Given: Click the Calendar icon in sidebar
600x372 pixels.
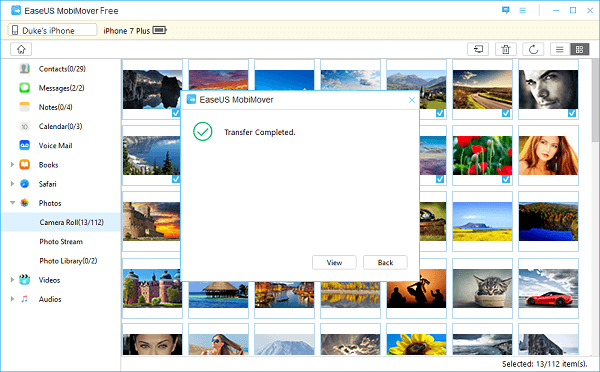Looking at the screenshot, I should coord(24,126).
